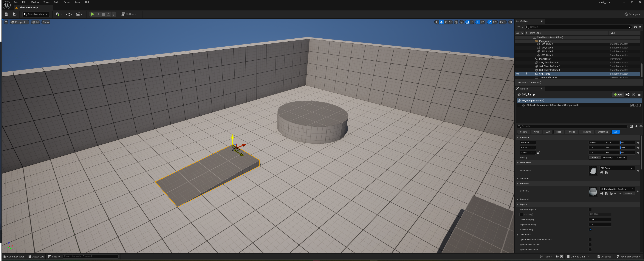The image size is (644, 261).
Task: Choose the Select objects arrow tool in viewport
Action: pos(437,22)
